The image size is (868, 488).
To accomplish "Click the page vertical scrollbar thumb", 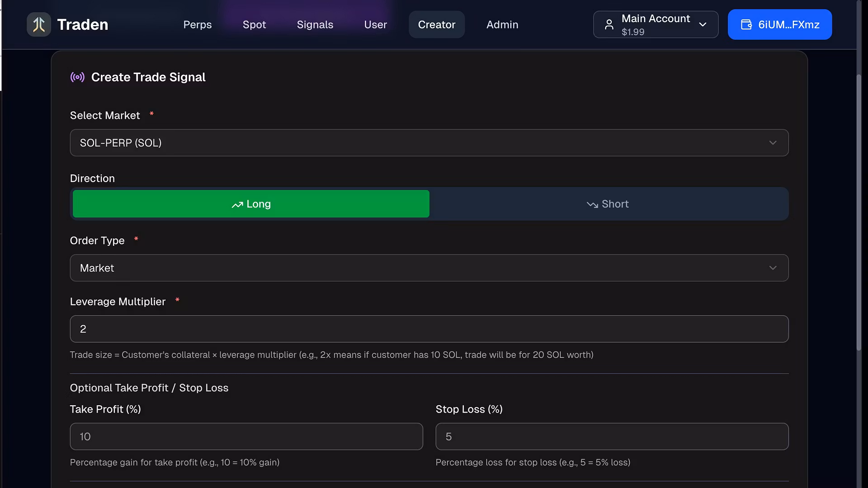I will coord(859,212).
